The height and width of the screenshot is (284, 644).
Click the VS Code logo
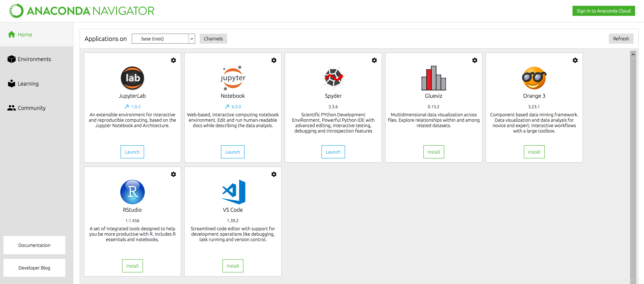pos(233,192)
